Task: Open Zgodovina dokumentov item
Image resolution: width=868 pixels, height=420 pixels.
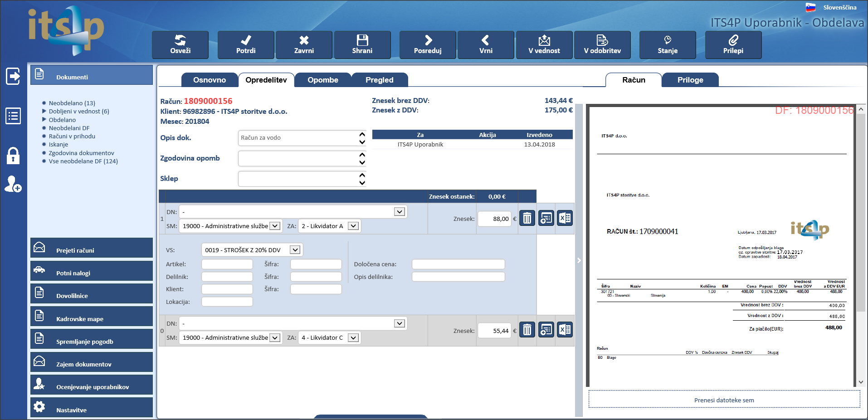Action: [x=81, y=153]
